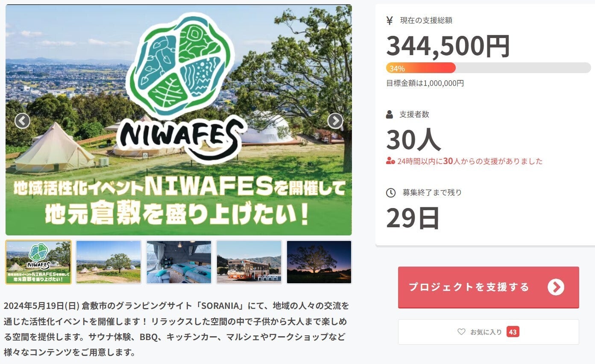Support the project with プロジェクトを支援する
The image size is (595, 364).
click(489, 287)
